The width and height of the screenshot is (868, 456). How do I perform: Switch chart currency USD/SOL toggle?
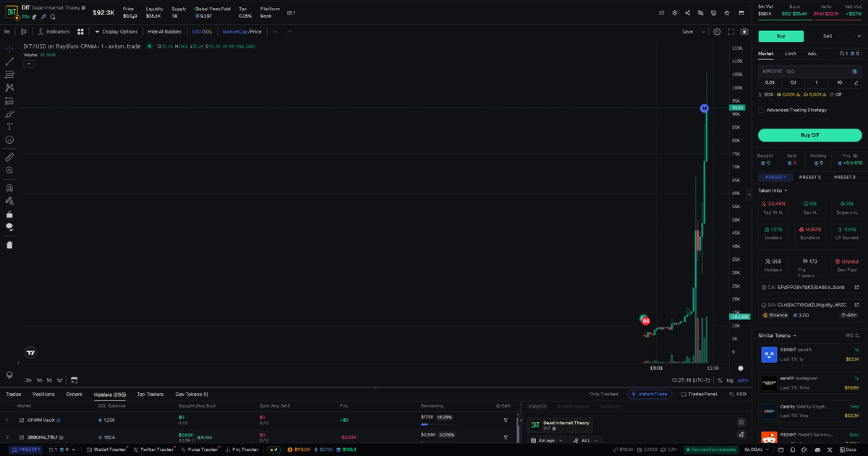[x=202, y=32]
